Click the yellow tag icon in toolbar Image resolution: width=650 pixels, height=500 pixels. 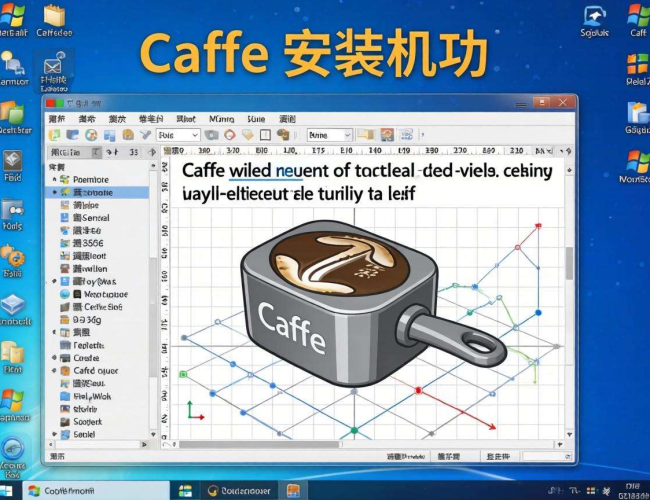tap(247, 135)
